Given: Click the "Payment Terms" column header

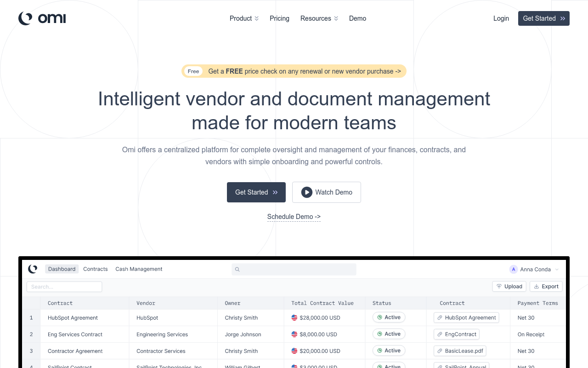Looking at the screenshot, I should pyautogui.click(x=537, y=303).
